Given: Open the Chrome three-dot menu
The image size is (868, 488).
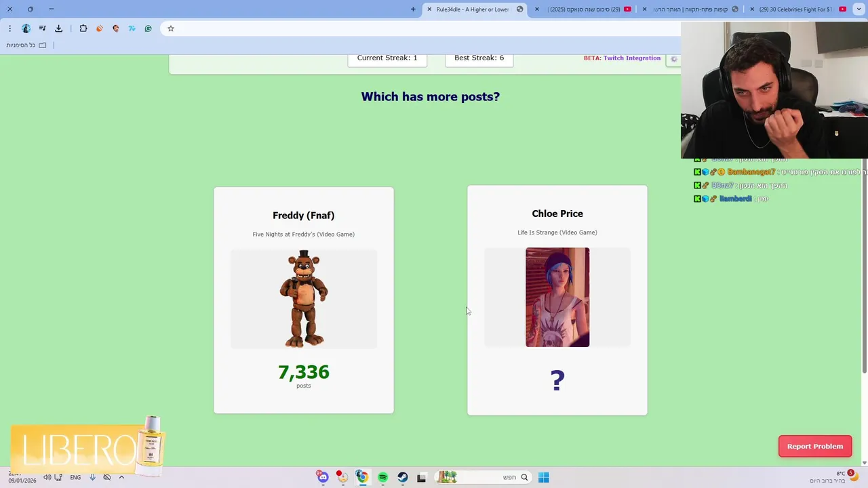Looking at the screenshot, I should (9, 28).
